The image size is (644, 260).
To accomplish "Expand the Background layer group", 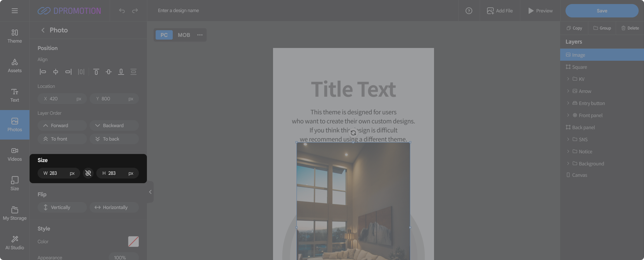I will pyautogui.click(x=568, y=164).
